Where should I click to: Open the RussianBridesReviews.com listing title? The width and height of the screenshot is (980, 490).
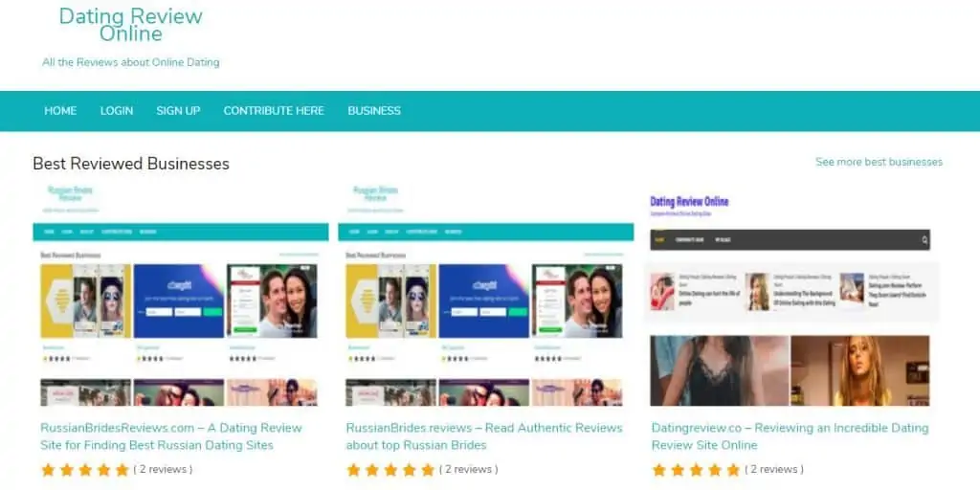(x=171, y=436)
